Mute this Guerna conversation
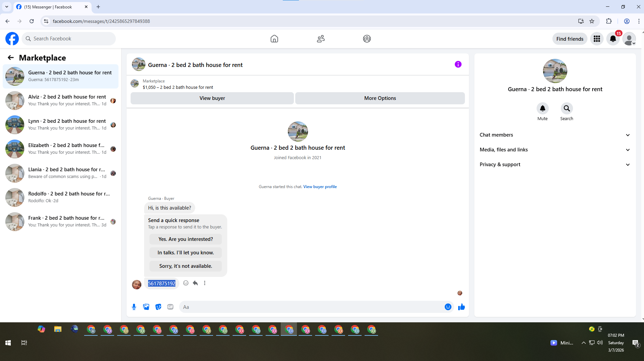644x361 pixels. coord(543,108)
